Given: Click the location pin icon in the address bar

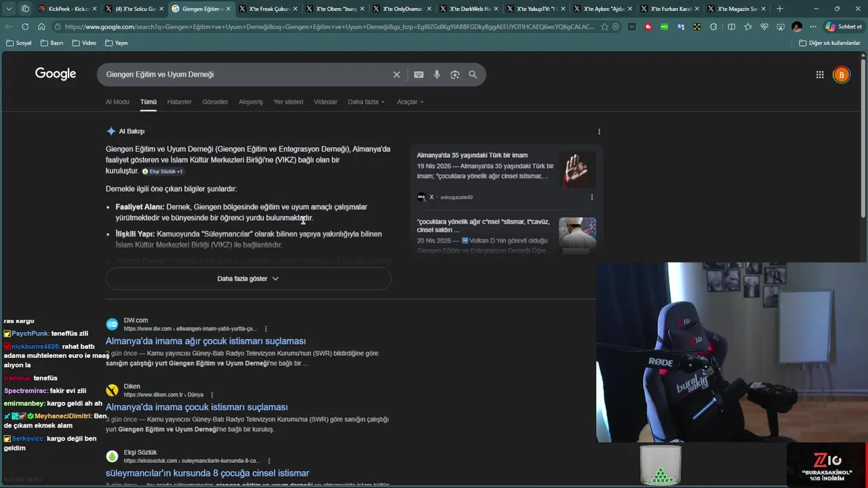Looking at the screenshot, I should point(616,26).
